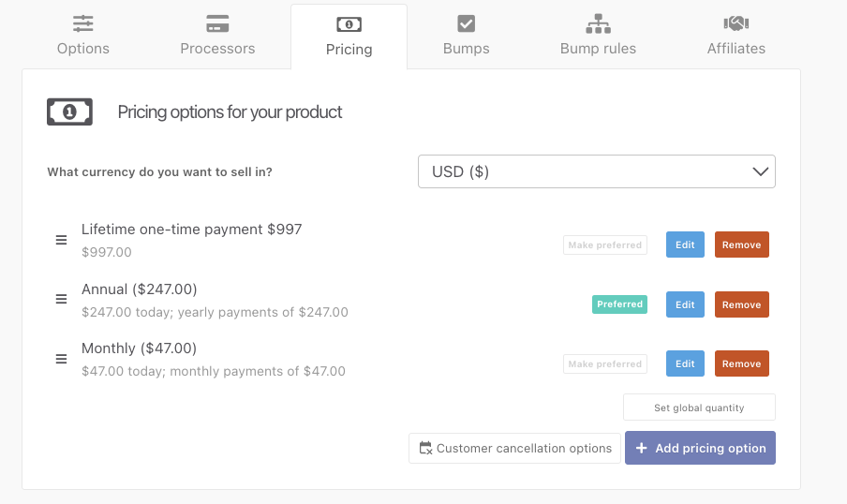
Task: Click the Processors credit card icon
Action: [217, 23]
